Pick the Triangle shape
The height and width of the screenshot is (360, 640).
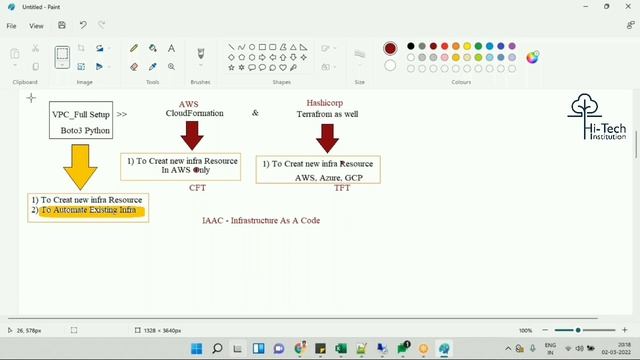pyautogui.click(x=293, y=47)
